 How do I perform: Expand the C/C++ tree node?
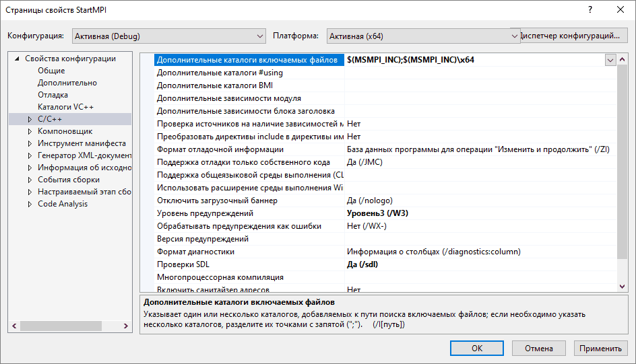click(x=30, y=119)
